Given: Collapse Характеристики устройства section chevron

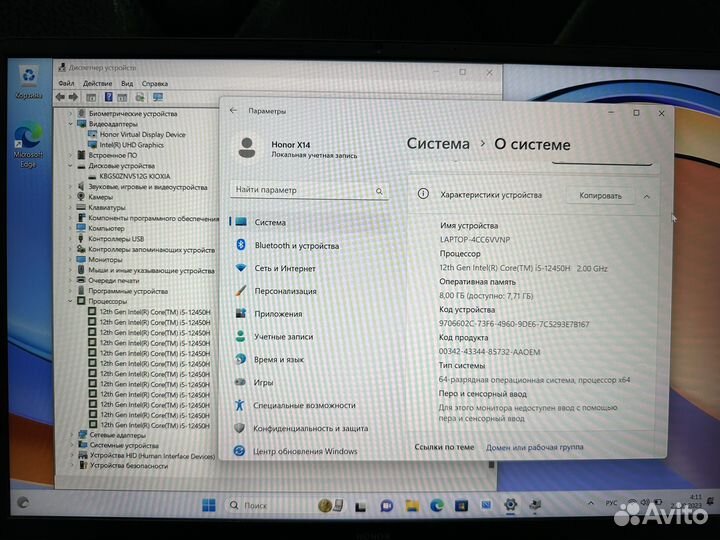Looking at the screenshot, I should (647, 197).
